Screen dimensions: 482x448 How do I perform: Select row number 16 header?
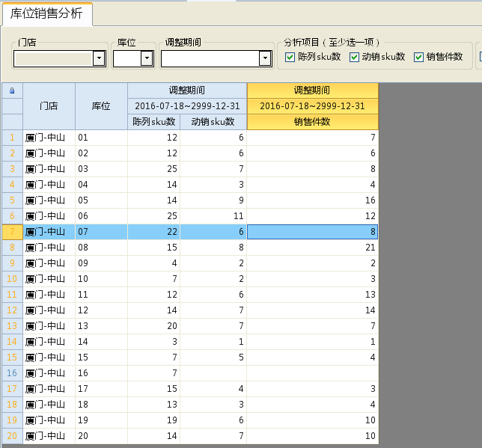[12, 373]
